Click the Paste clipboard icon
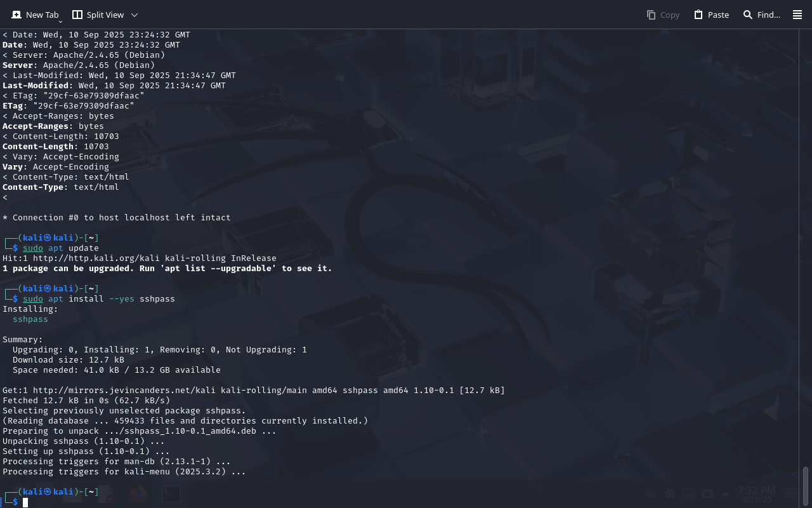Image resolution: width=812 pixels, height=508 pixels. tap(698, 15)
